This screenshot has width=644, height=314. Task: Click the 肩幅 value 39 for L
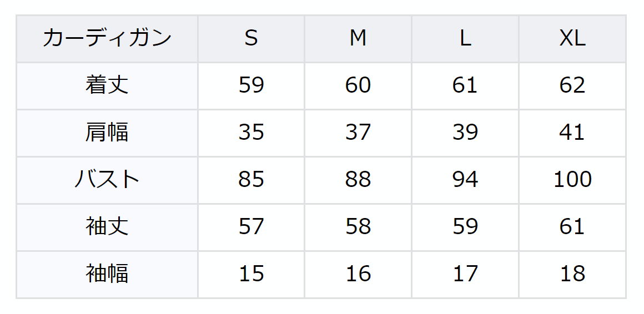tap(465, 133)
